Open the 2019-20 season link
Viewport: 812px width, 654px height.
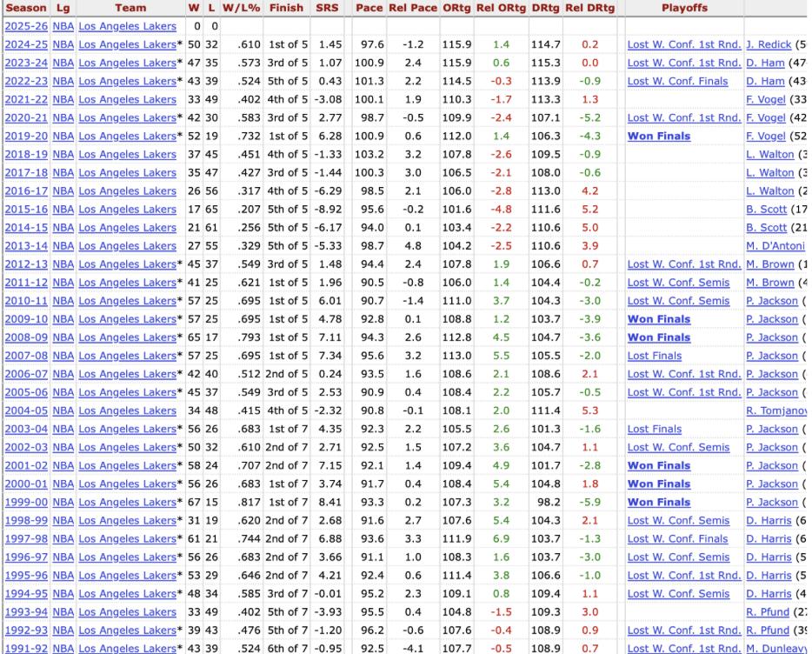(x=26, y=137)
